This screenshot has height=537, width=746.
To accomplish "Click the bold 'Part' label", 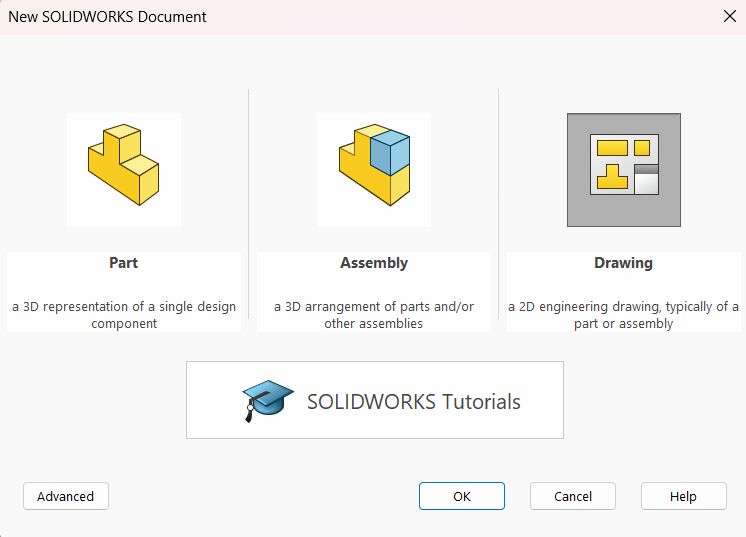I will (124, 263).
